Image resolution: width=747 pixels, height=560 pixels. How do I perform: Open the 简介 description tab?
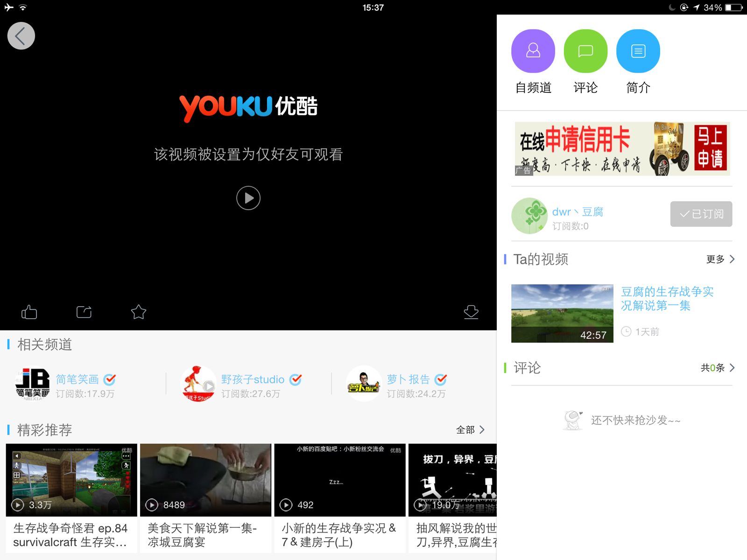638,62
